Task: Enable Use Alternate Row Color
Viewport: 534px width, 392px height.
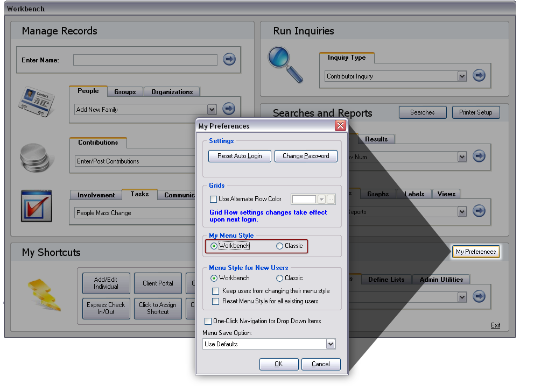Action: tap(214, 199)
